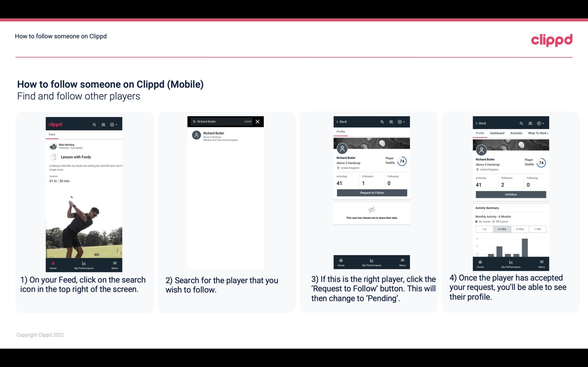Click the Request to Follow button

coord(371,193)
